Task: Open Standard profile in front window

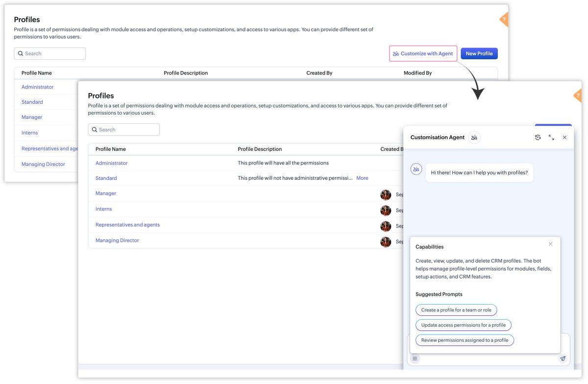Action: click(106, 178)
